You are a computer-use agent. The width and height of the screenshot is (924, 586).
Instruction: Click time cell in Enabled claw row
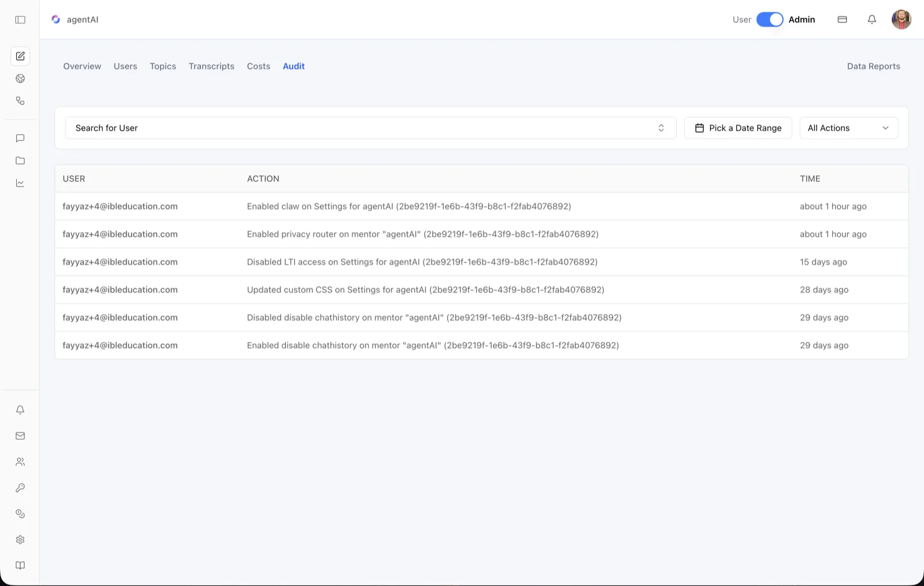[x=833, y=207]
